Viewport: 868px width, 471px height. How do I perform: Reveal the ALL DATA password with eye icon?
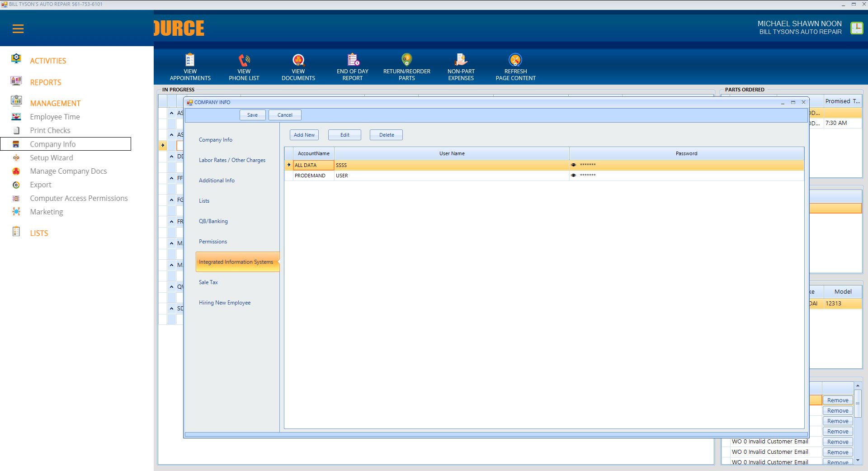pos(573,165)
